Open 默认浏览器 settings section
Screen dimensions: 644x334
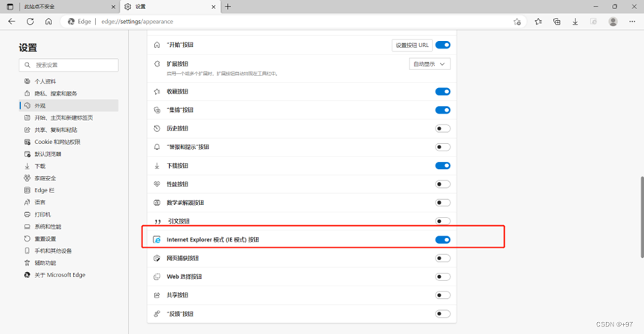point(68,154)
